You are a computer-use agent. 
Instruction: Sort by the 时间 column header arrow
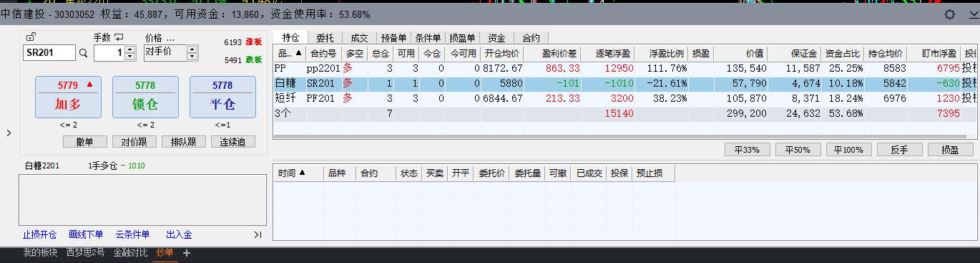(301, 173)
